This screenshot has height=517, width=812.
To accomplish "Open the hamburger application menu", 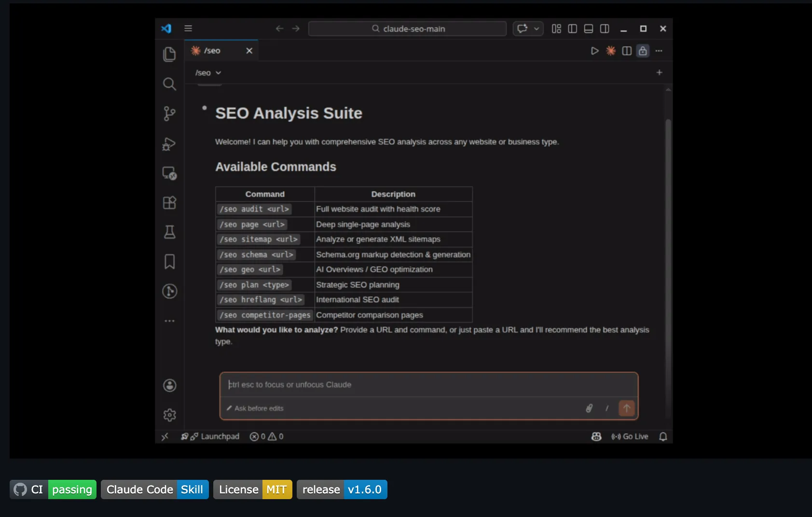I will 188,28.
